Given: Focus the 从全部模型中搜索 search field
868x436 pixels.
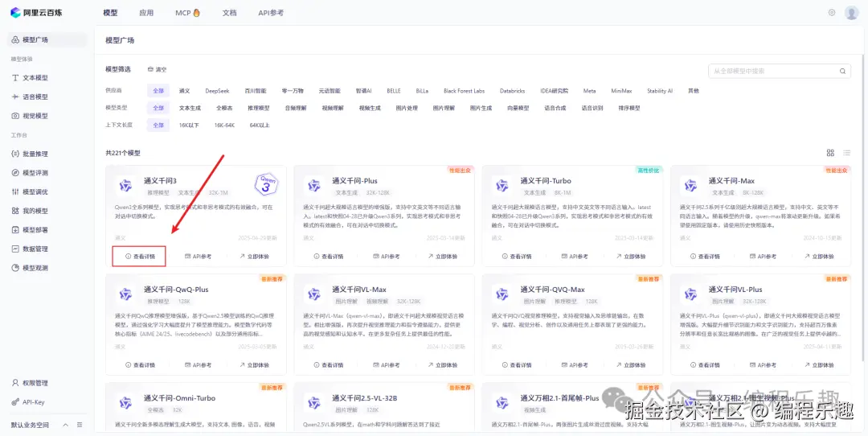Looking at the screenshot, I should (780, 71).
